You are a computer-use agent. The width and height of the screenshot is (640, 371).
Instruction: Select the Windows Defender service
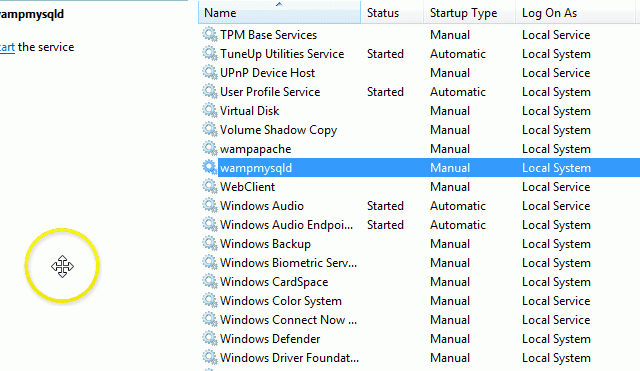coord(270,338)
